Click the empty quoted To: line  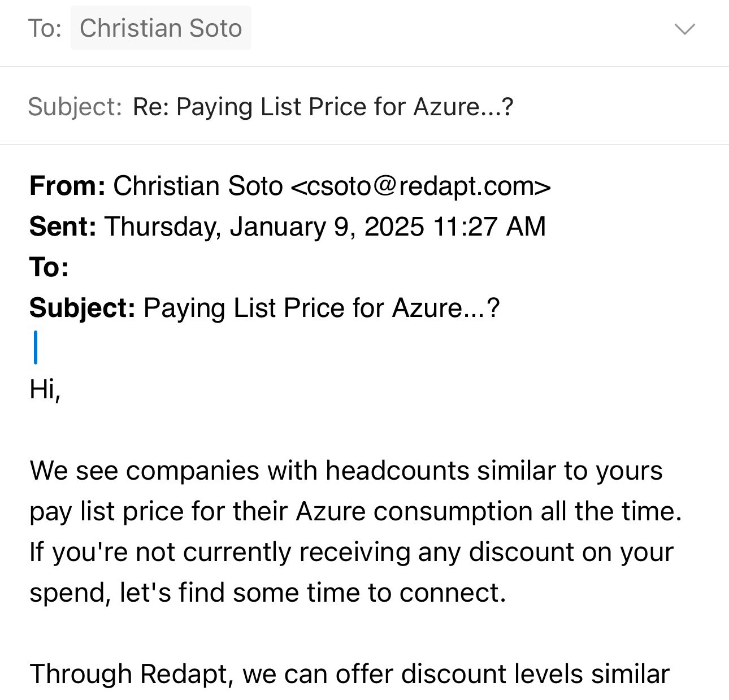pyautogui.click(x=170, y=267)
